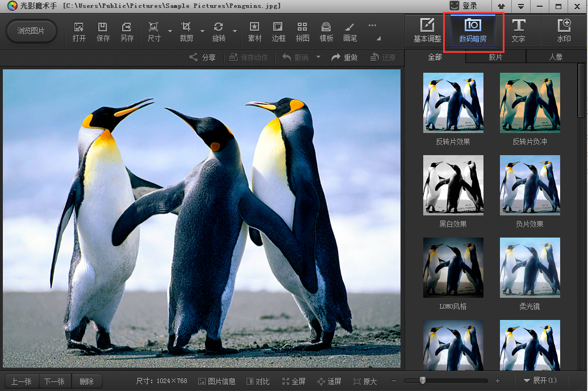
Task: Toggle Fullscreen (全屏) mode
Action: (294, 381)
